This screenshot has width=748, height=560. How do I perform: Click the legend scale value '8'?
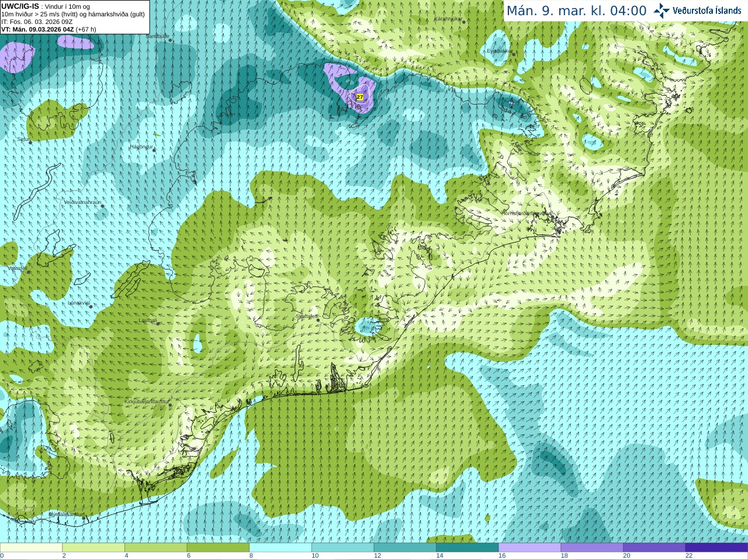[x=251, y=556]
